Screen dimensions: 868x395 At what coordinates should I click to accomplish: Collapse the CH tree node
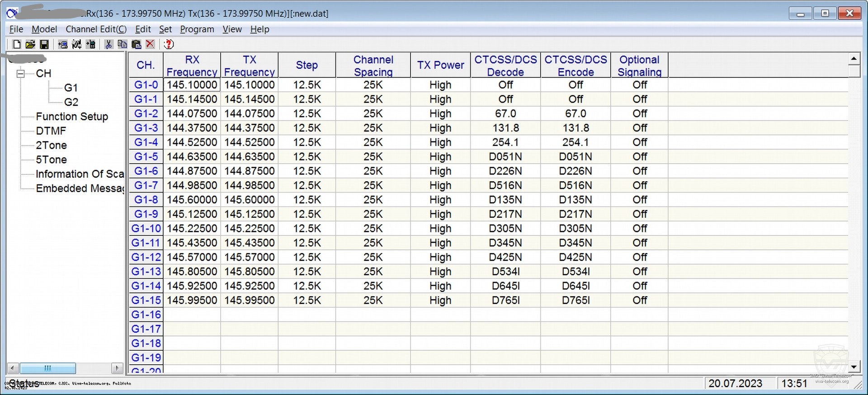tap(21, 74)
